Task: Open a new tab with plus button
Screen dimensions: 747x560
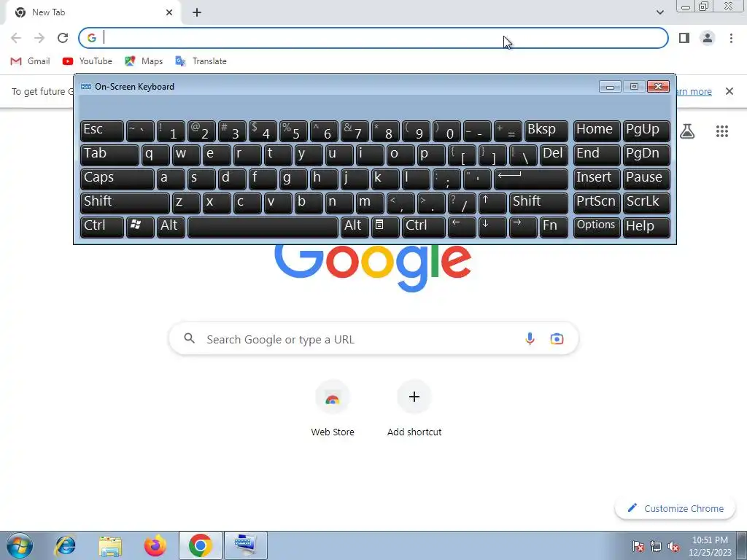Action: click(197, 12)
